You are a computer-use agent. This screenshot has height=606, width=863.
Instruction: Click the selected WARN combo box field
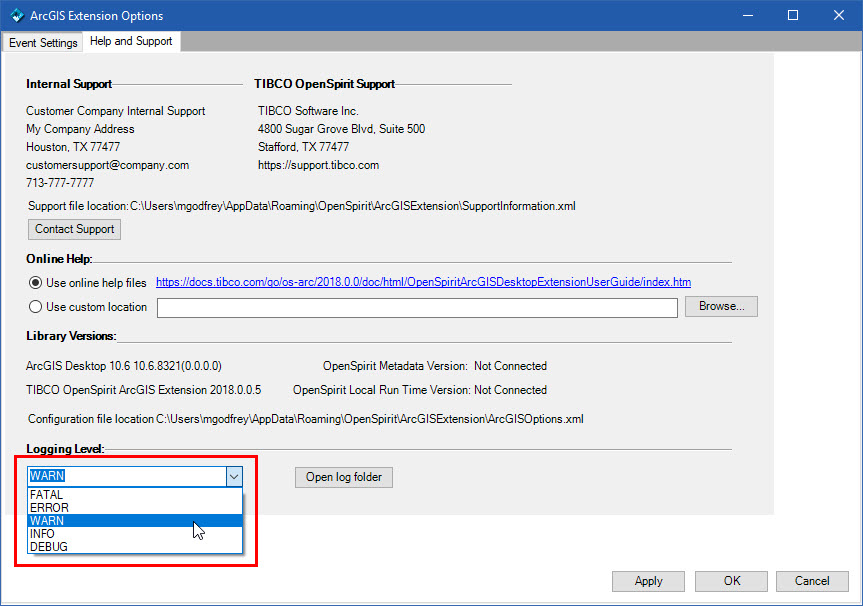127,476
